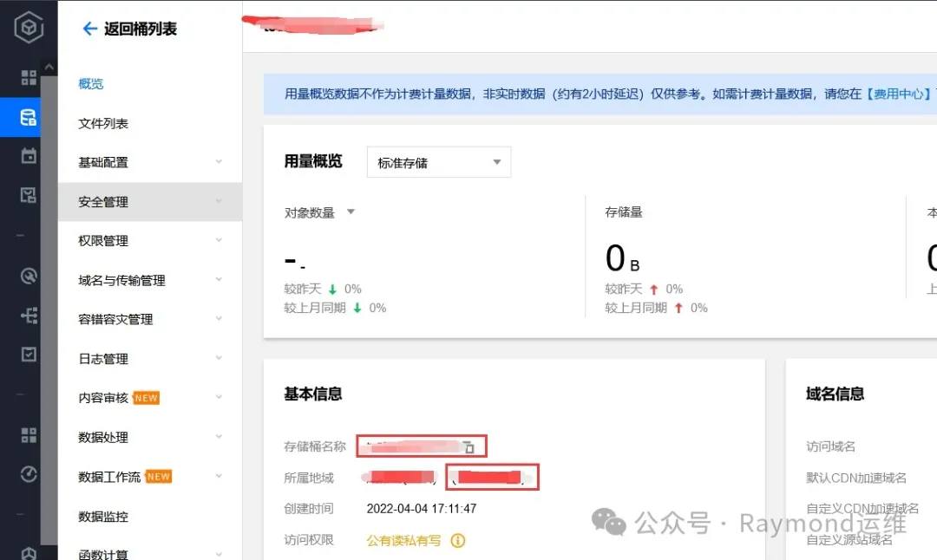Collapse the sidebar with the up-chevron toggle
Image resolution: width=937 pixels, height=560 pixels.
point(49,68)
